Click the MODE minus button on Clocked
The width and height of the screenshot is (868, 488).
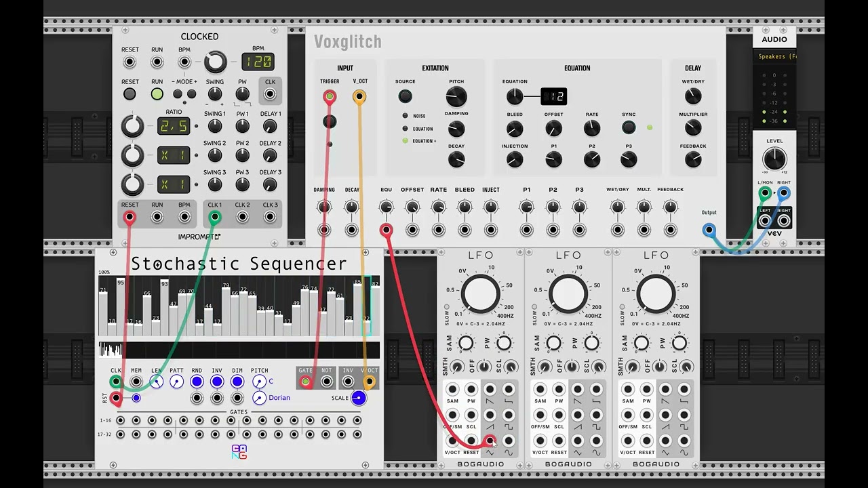tap(178, 94)
